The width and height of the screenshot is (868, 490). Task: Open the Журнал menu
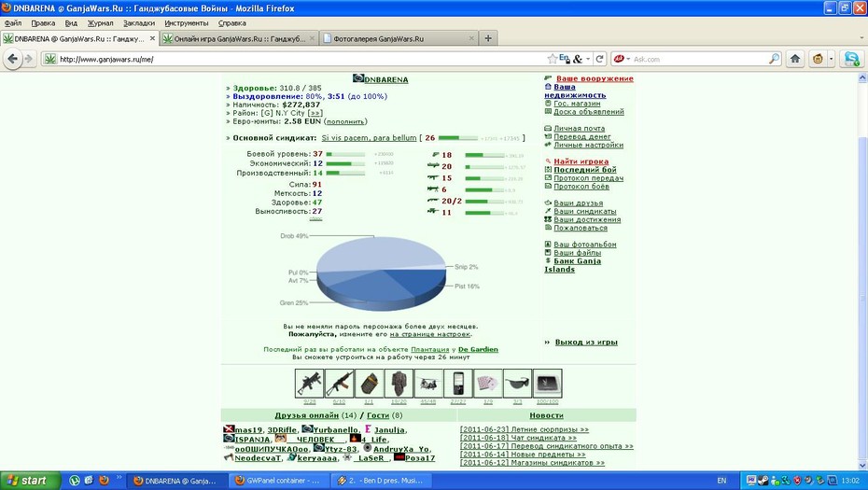coord(100,23)
